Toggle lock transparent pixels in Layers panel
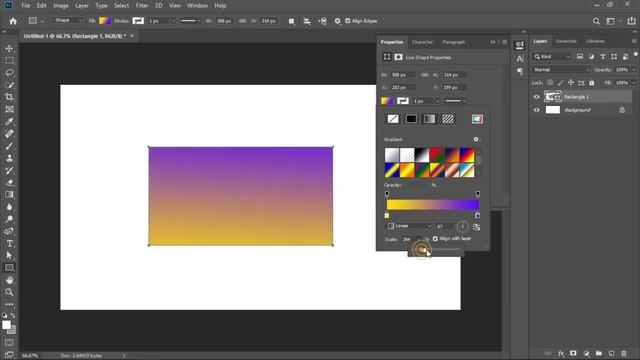The height and width of the screenshot is (360, 640). [x=550, y=83]
